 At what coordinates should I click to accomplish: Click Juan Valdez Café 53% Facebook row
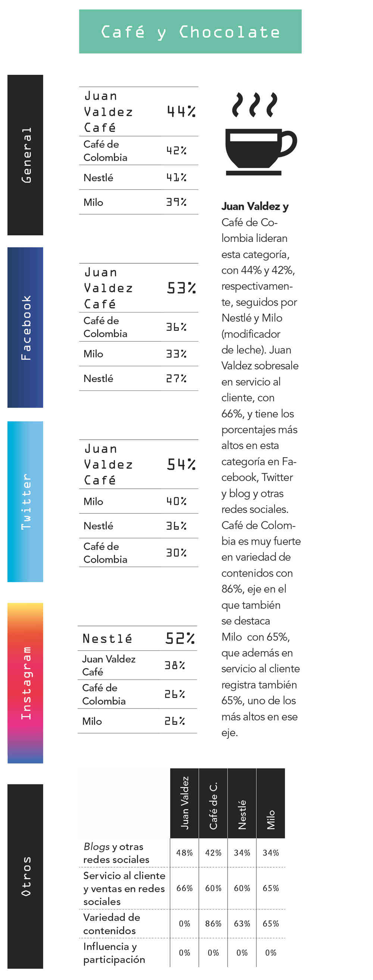tap(138, 288)
